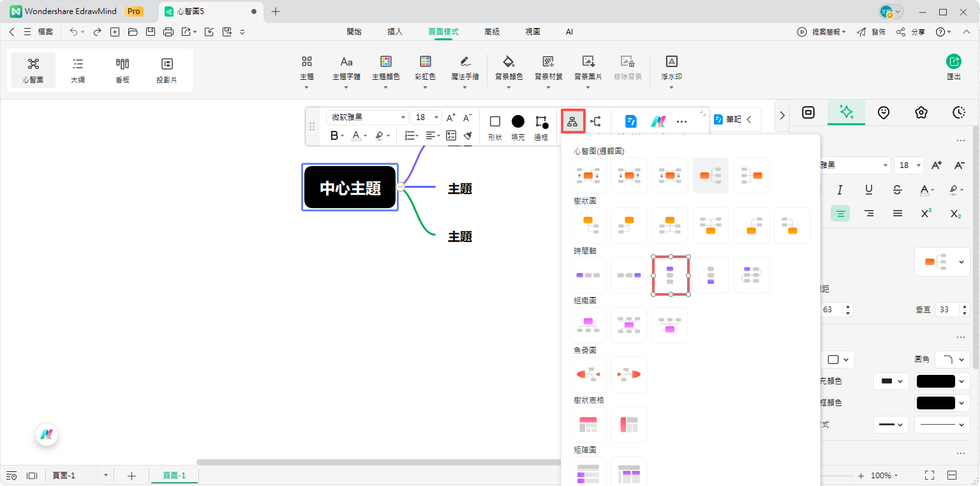The image size is (980, 486).
Task: Enable strikethrough in the right panel
Action: 897,190
